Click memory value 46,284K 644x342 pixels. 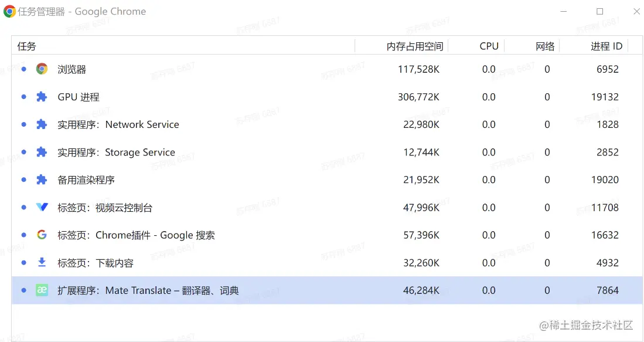(x=421, y=290)
